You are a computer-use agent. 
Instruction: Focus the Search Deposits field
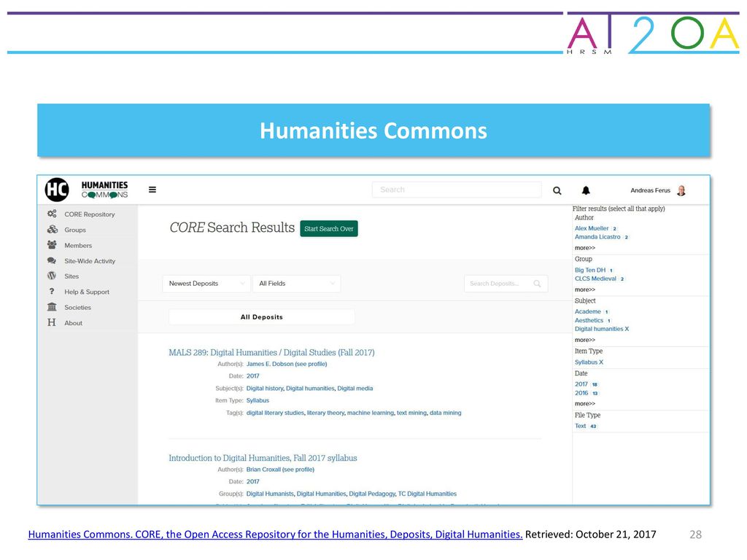[x=506, y=284]
